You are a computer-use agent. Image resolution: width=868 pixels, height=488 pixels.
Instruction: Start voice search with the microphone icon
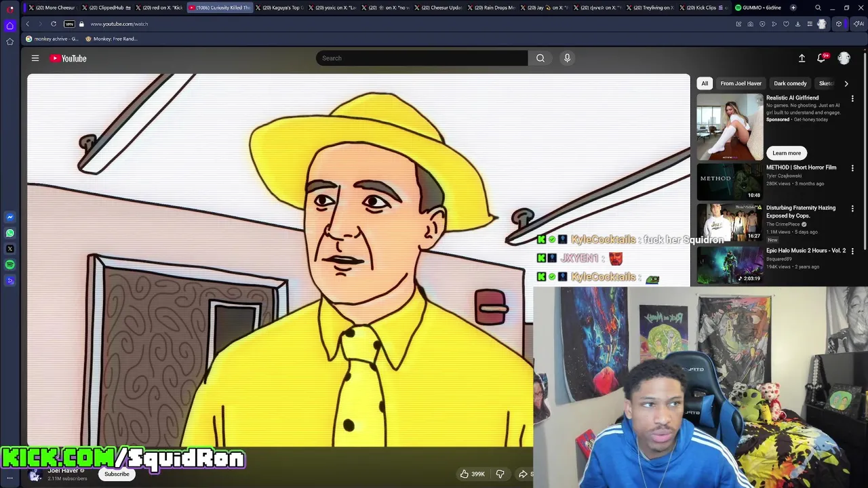[x=568, y=58]
